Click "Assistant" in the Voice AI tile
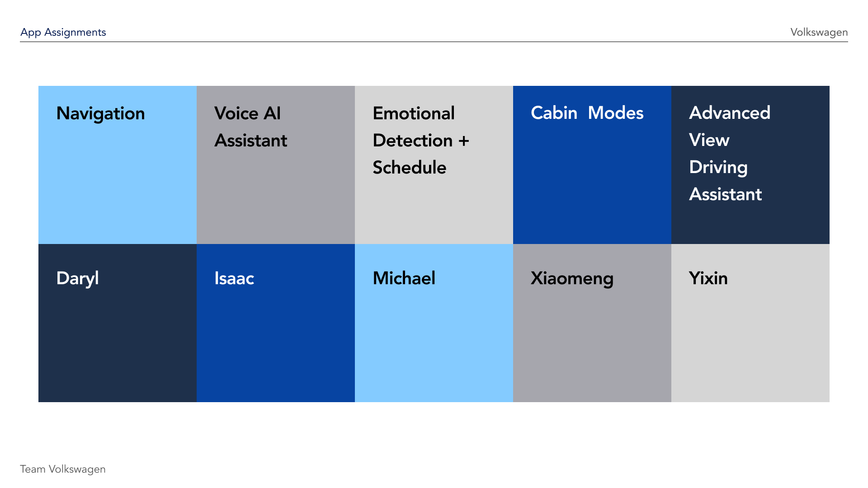The image size is (868, 488). (x=250, y=141)
